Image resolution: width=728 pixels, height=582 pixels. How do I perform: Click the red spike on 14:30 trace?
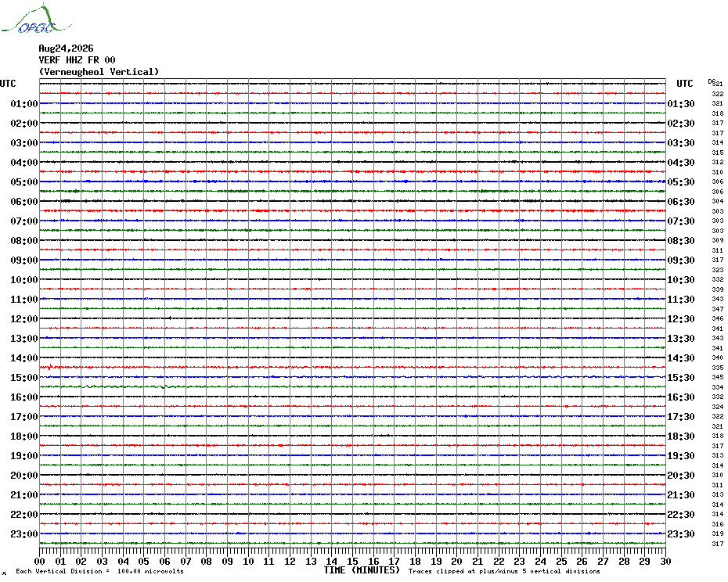pyautogui.click(x=50, y=367)
